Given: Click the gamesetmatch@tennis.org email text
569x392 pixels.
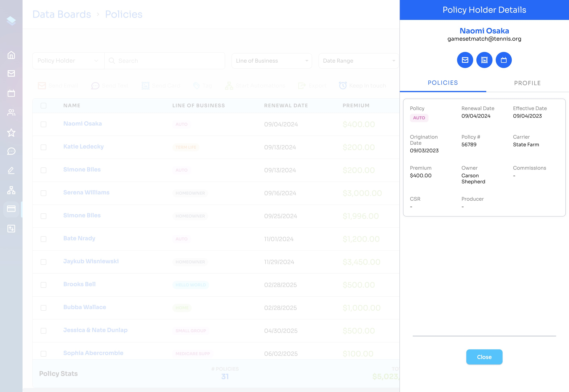Looking at the screenshot, I should pos(484,39).
